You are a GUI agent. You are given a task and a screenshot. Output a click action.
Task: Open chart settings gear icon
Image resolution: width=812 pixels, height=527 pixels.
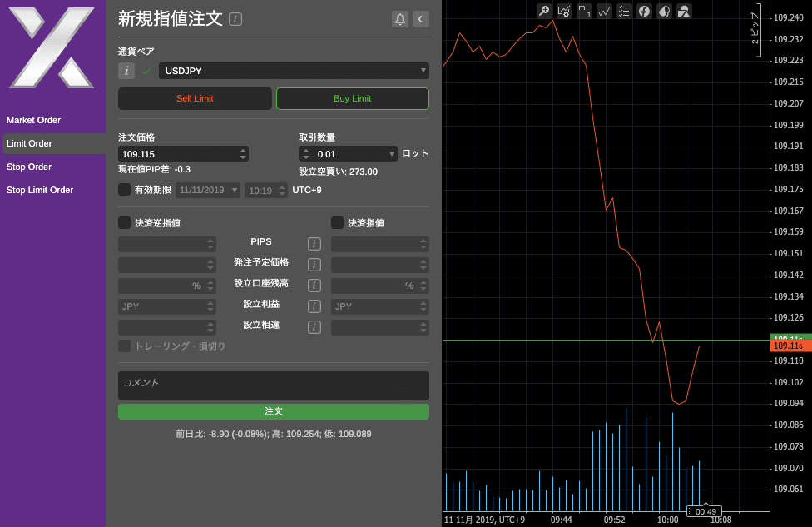(x=564, y=11)
